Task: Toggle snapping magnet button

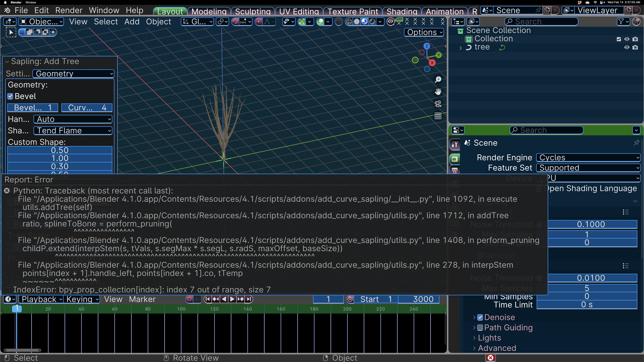Action: tap(235, 22)
